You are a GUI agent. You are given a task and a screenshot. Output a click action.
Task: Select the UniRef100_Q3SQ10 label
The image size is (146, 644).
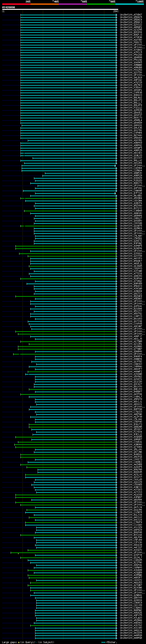pos(131,254)
